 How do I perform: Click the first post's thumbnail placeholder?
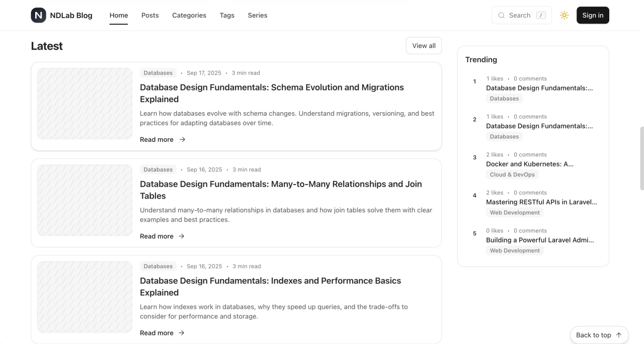tap(84, 104)
